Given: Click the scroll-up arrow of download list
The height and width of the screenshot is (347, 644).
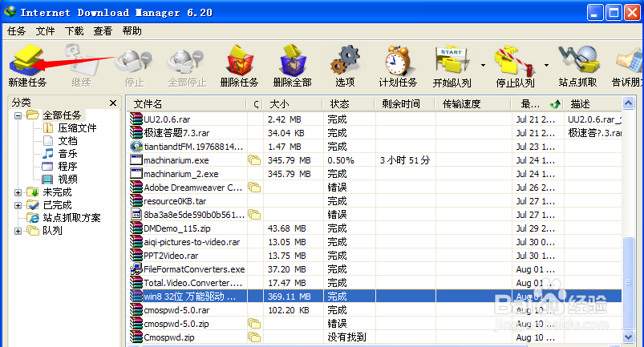Looking at the screenshot, I should click(x=629, y=103).
